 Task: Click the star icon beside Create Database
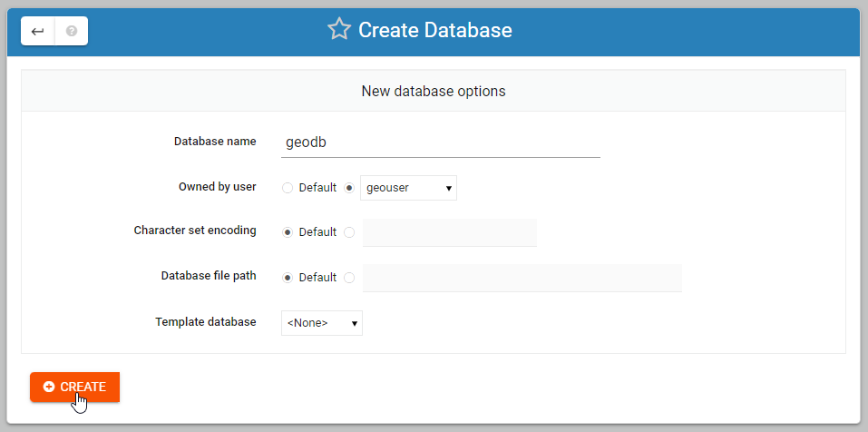[x=339, y=30]
